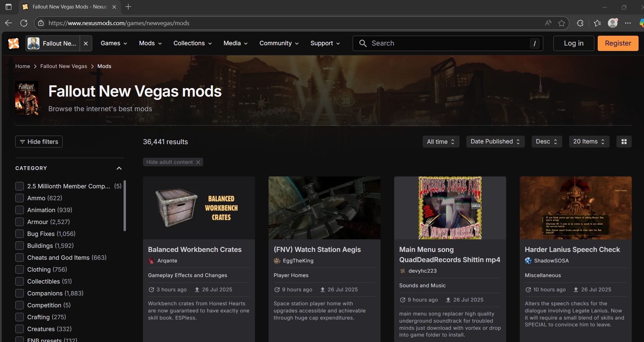
Task: Open browser Settings and more menu
Action: click(628, 23)
